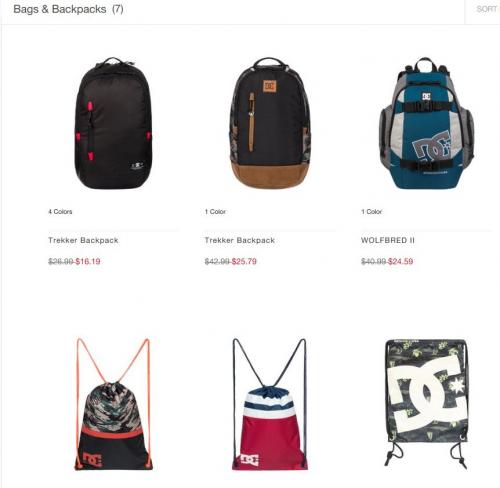Viewport: 500px width, 488px height.
Task: Click the $25.79 sale price
Action: pos(244,261)
